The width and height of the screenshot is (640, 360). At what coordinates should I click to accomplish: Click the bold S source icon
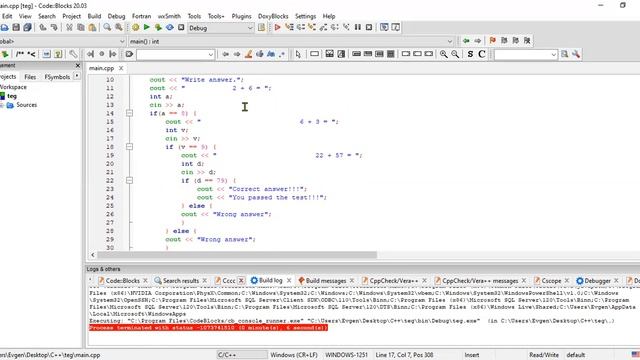click(470, 54)
